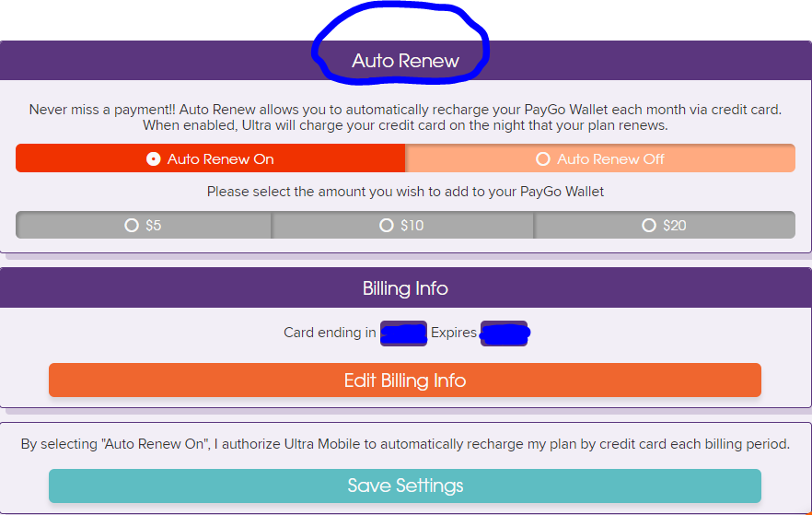Click the Auto Renew header title

pyautogui.click(x=405, y=61)
